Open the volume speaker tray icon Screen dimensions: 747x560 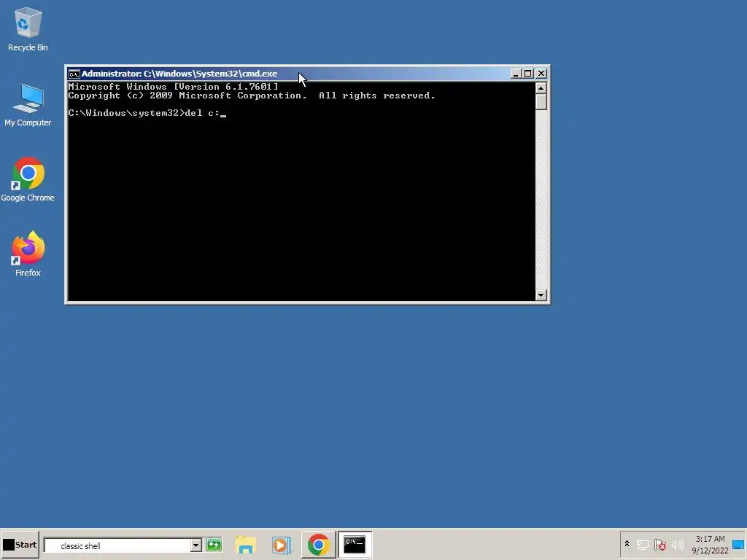pyautogui.click(x=678, y=544)
